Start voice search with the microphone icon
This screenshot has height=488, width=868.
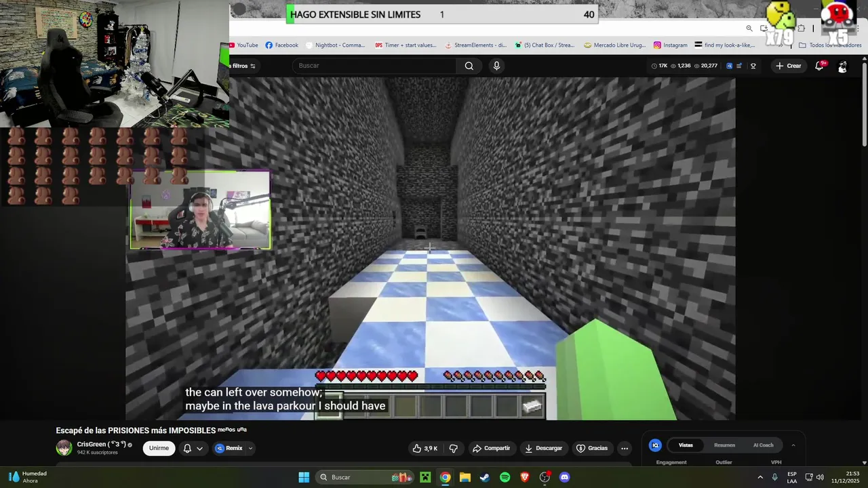pyautogui.click(x=496, y=66)
